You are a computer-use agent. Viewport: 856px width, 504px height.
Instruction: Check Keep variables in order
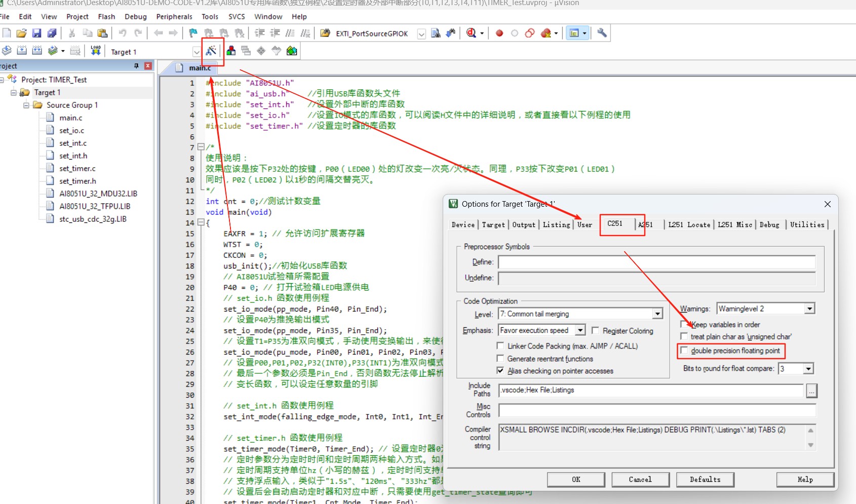(684, 324)
